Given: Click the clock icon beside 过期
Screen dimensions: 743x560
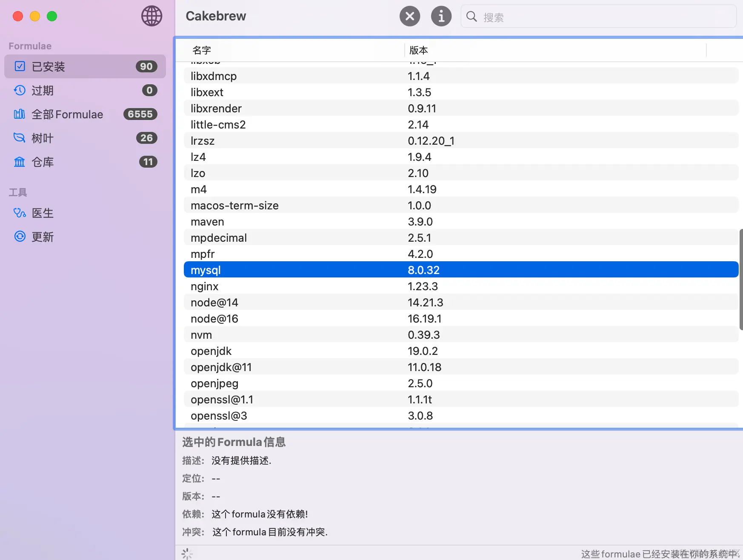Looking at the screenshot, I should (20, 90).
